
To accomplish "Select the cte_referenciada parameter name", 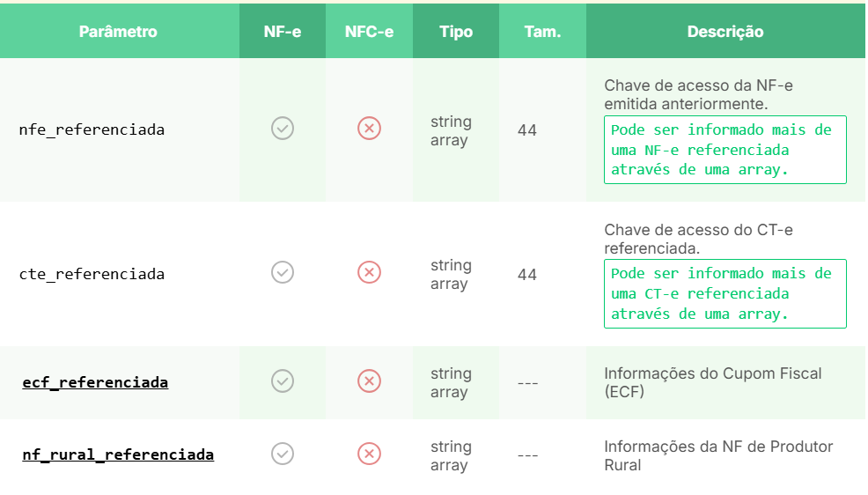I will click(x=92, y=274).
